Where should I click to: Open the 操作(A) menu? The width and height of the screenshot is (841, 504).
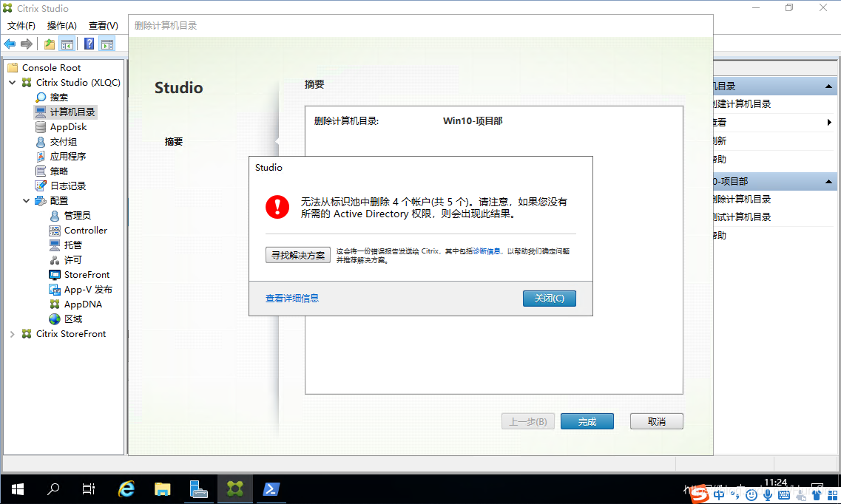[62, 26]
